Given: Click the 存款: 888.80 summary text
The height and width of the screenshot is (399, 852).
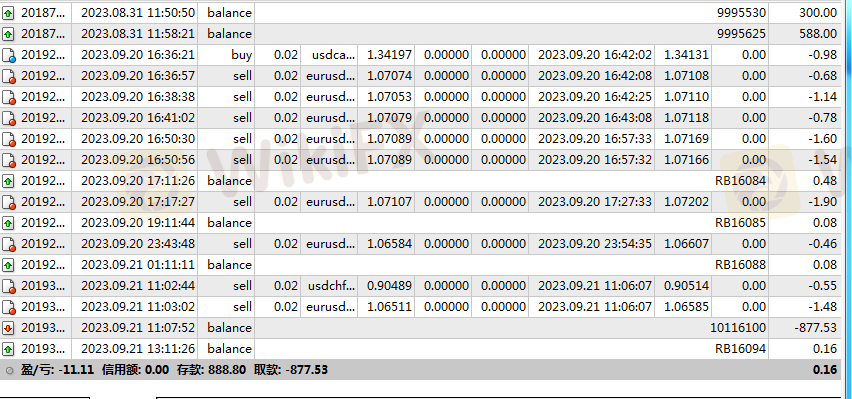Looking at the screenshot, I should pyautogui.click(x=211, y=370).
